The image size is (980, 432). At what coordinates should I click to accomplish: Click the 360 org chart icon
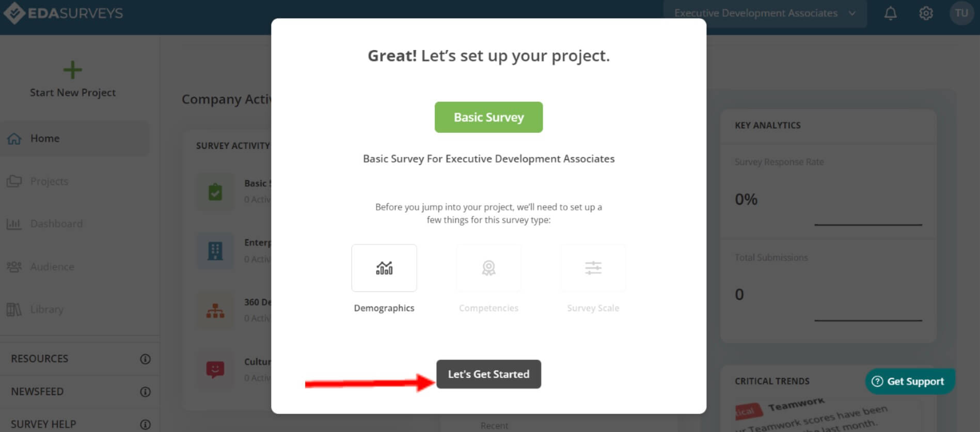[x=215, y=311]
